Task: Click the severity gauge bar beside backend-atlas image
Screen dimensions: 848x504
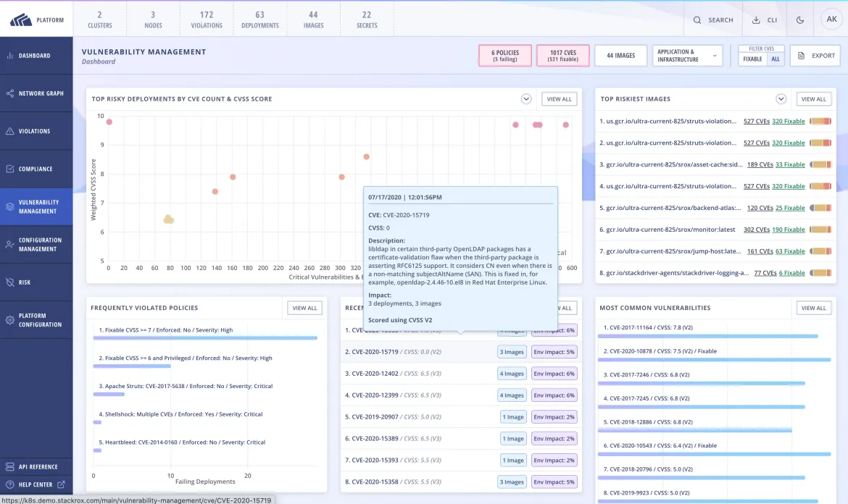Action: pos(820,208)
